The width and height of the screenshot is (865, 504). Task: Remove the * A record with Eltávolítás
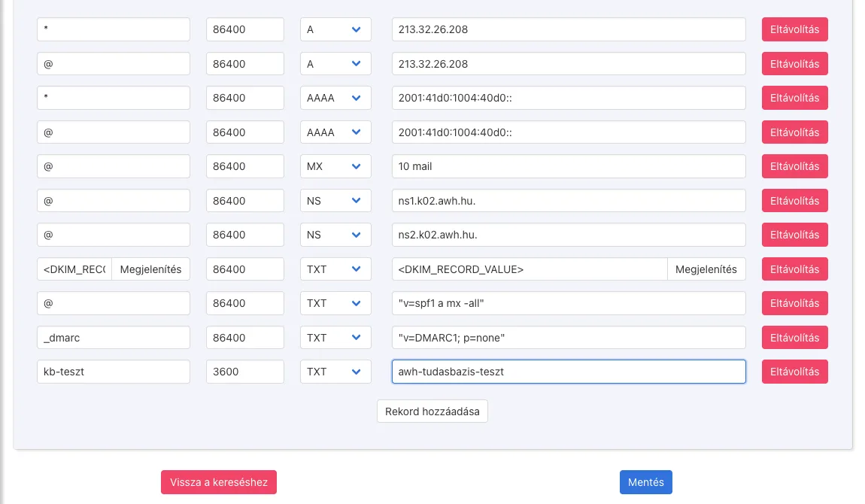794,29
